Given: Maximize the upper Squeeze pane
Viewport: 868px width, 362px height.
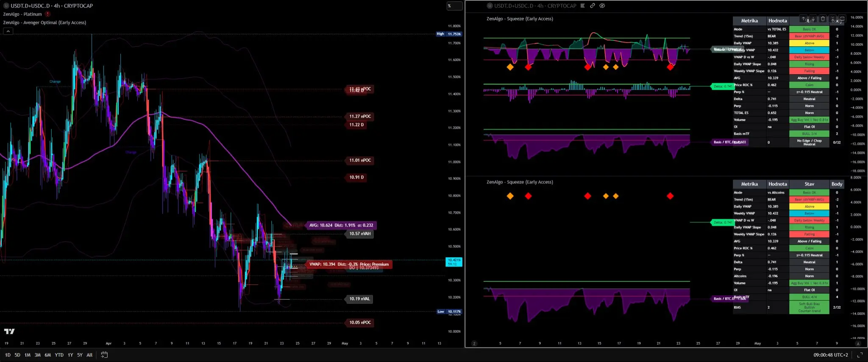Looking at the screenshot, I should [842, 19].
